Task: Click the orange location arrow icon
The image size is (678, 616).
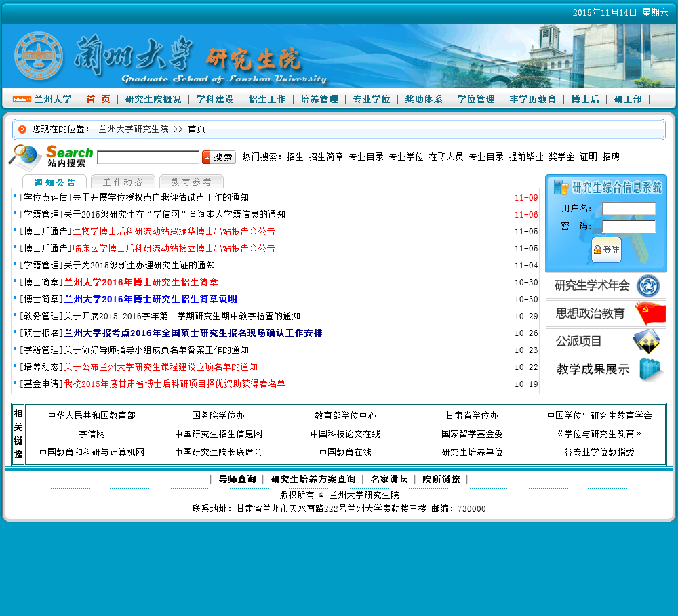Action: 22,129
